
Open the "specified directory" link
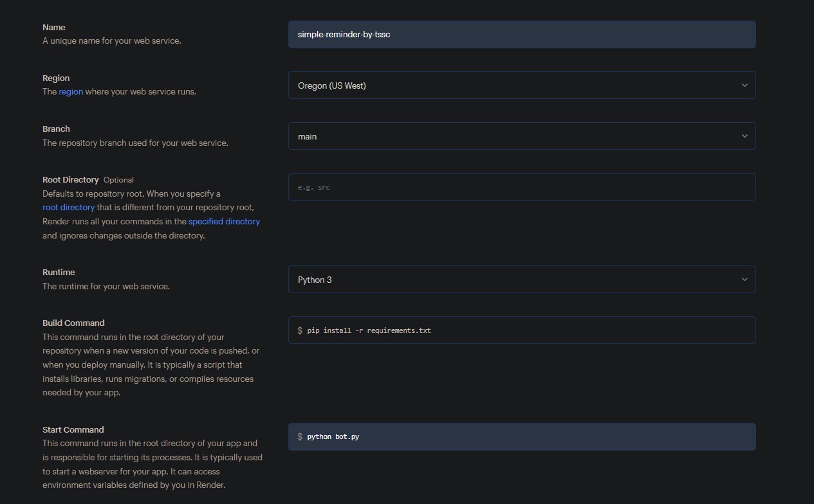224,222
